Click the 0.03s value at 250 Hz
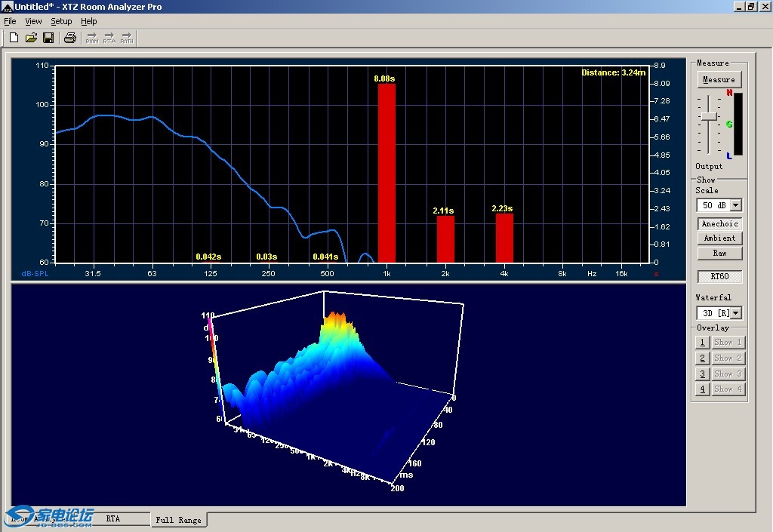Image resolution: width=773 pixels, height=532 pixels. [x=266, y=257]
